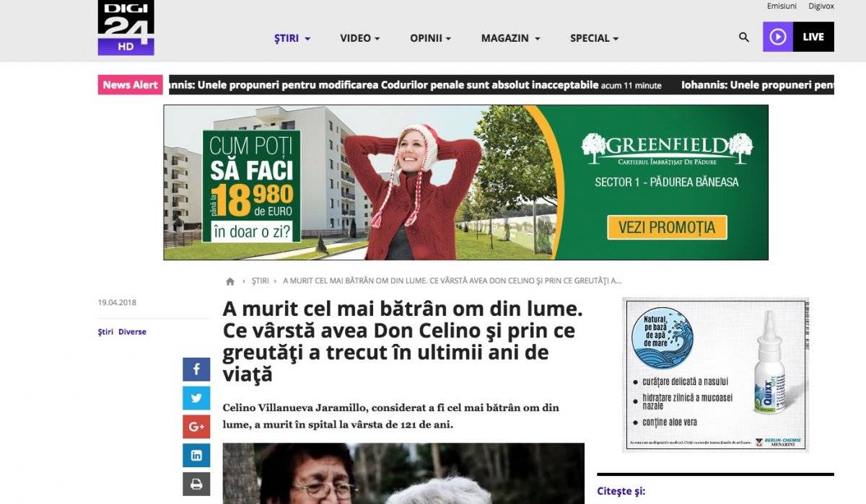This screenshot has width=866, height=504.
Task: Print the article using printer icon
Action: point(196,484)
